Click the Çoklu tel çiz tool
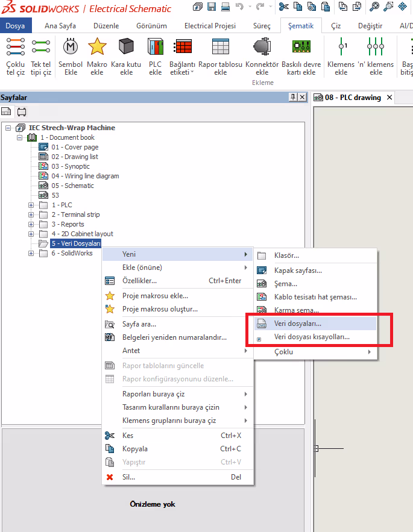The width and height of the screenshot is (413, 532). point(16,57)
